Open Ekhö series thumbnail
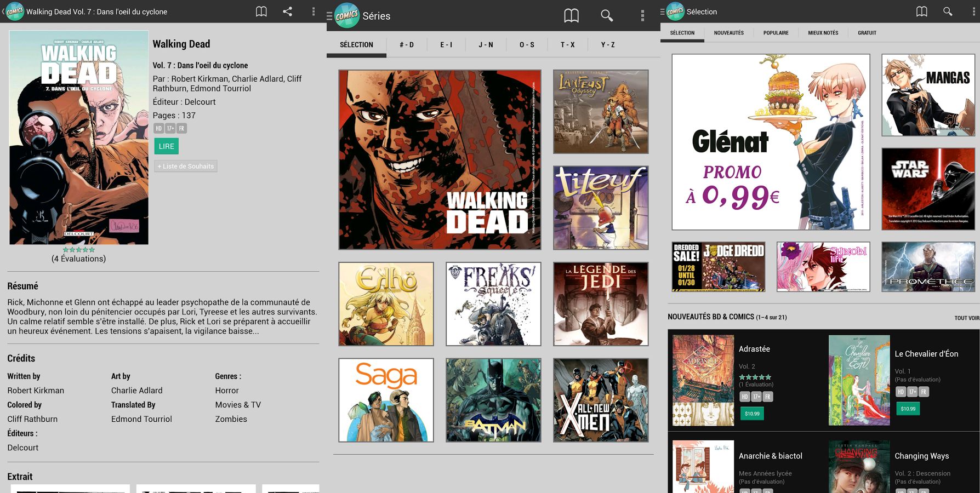 (386, 304)
